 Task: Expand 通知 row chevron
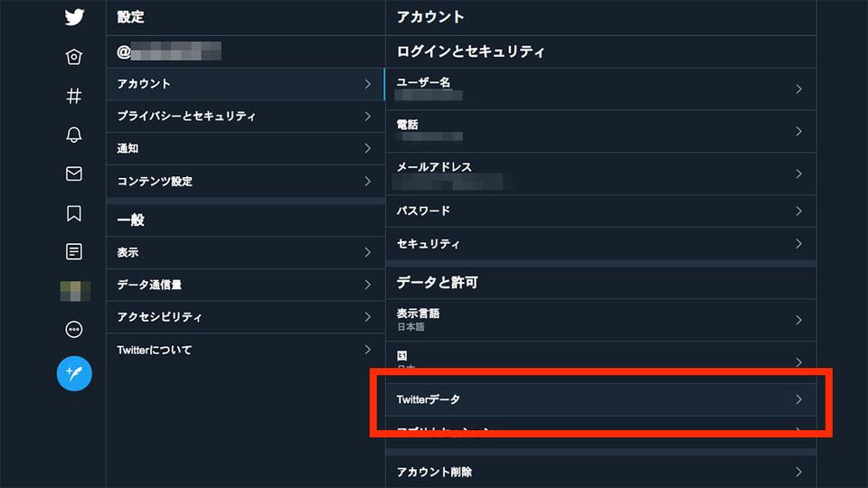[368, 148]
